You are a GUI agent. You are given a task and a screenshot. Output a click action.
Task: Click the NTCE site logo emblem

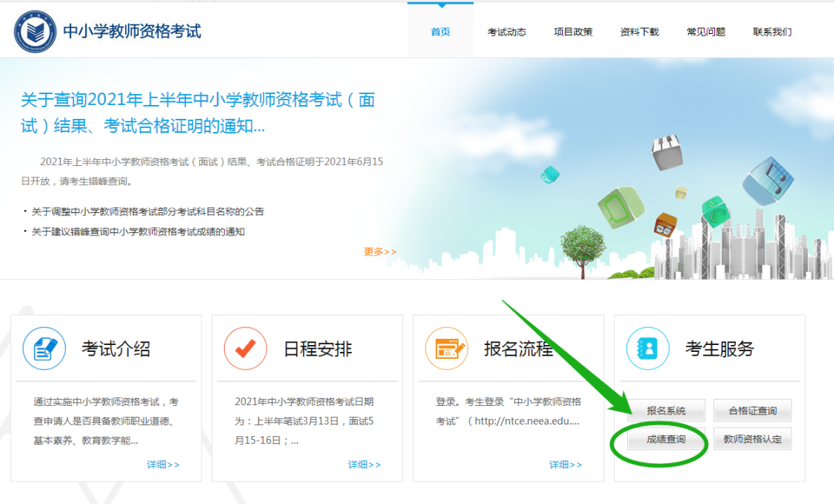coord(34,31)
